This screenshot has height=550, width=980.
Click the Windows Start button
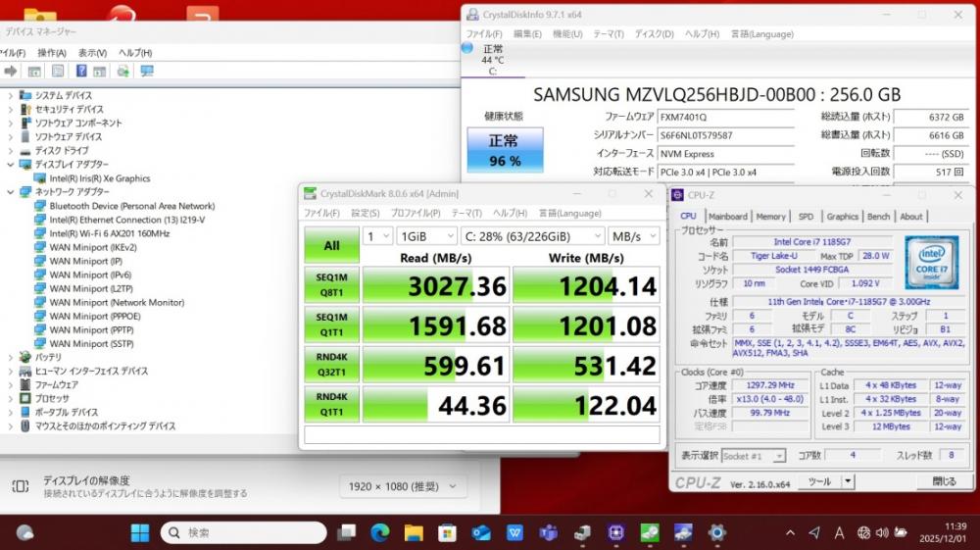140,532
